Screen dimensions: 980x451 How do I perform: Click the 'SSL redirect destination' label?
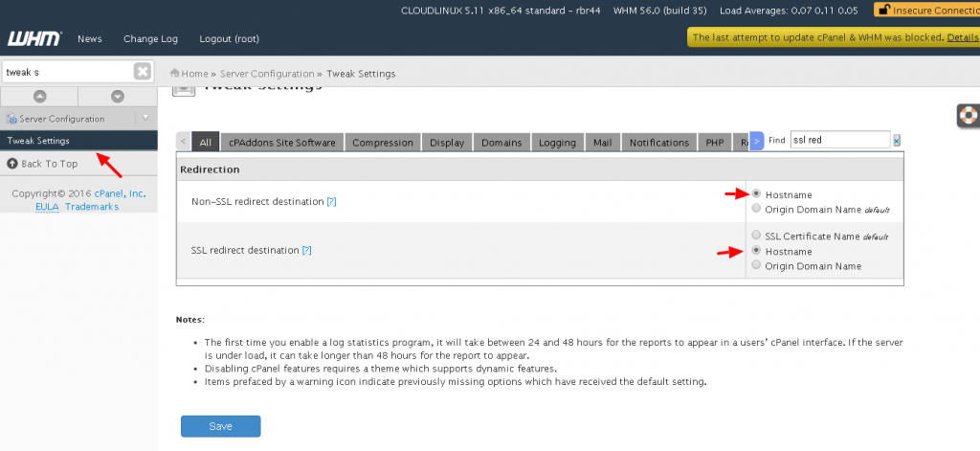[x=246, y=250]
